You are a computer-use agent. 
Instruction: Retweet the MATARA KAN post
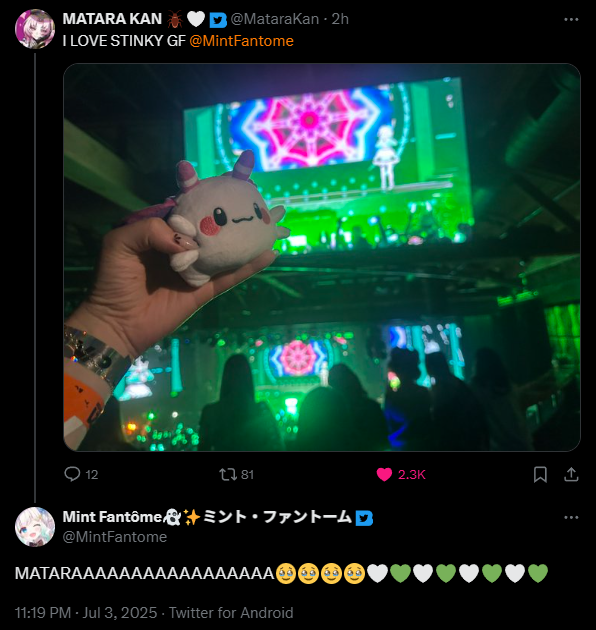pyautogui.click(x=227, y=475)
